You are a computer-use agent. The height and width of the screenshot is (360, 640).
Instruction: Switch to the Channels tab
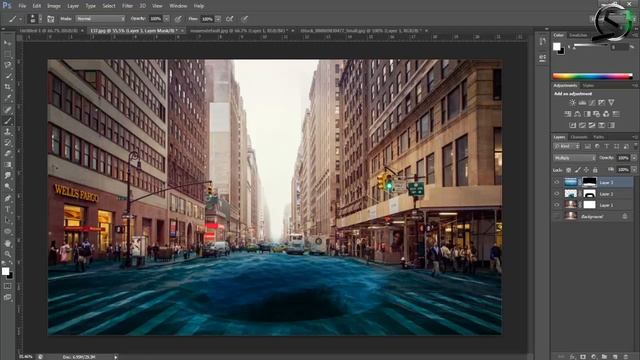[x=579, y=137]
